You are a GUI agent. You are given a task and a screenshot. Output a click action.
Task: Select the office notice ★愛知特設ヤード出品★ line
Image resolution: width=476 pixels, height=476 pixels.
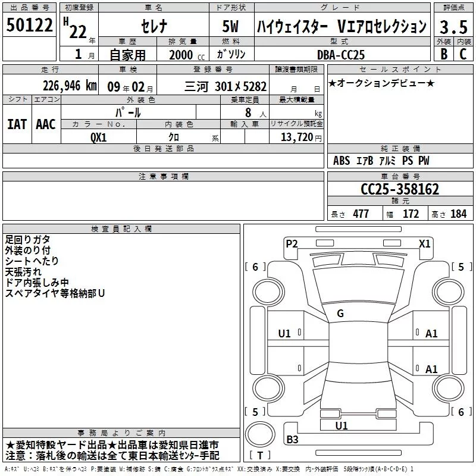click(x=112, y=445)
